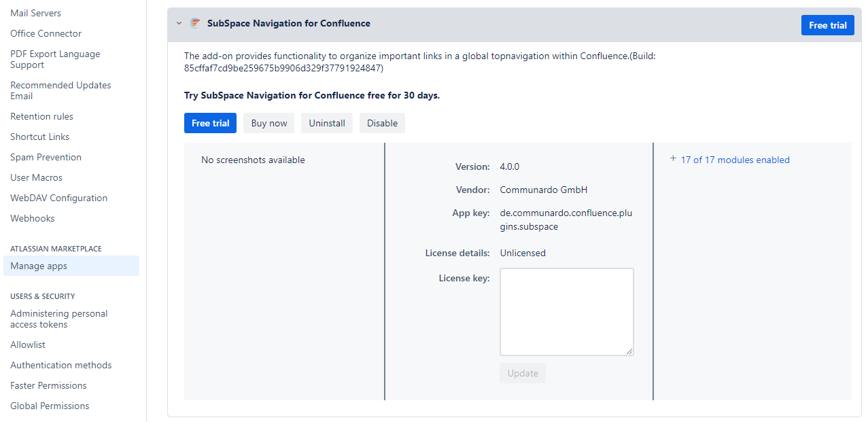
Task: Open Shortcut Links configuration
Action: (39, 137)
